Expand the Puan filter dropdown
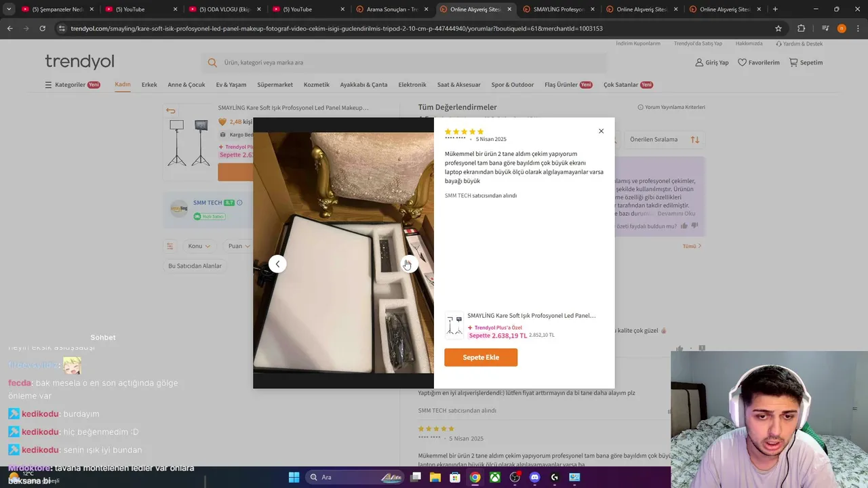The height and width of the screenshot is (488, 868). pyautogui.click(x=239, y=246)
